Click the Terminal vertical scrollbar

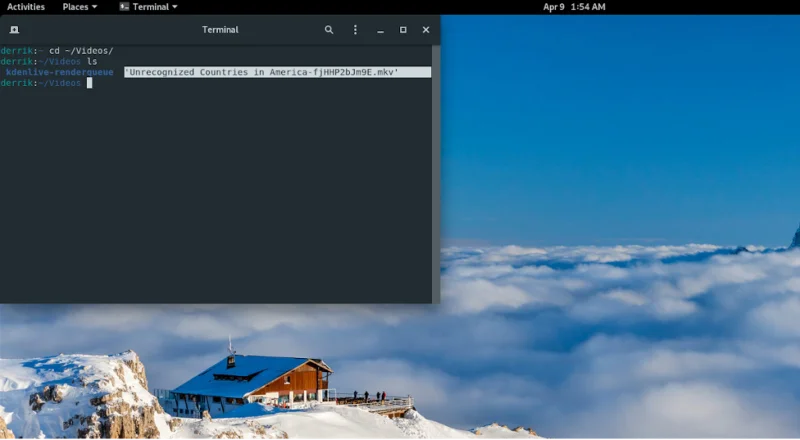436,174
